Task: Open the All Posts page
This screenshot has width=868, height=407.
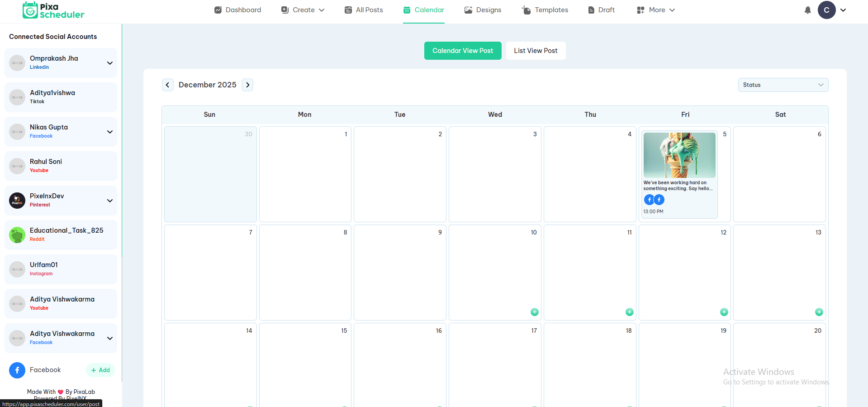Action: click(364, 10)
